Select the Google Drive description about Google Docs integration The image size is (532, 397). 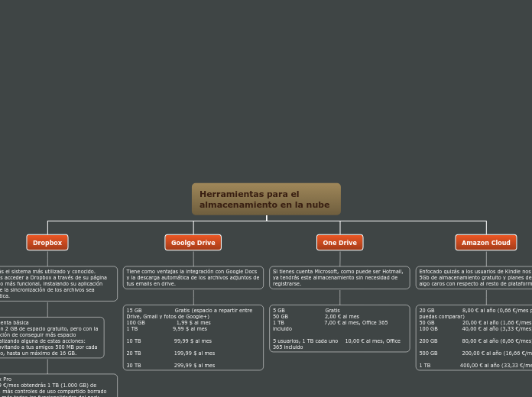click(x=193, y=277)
